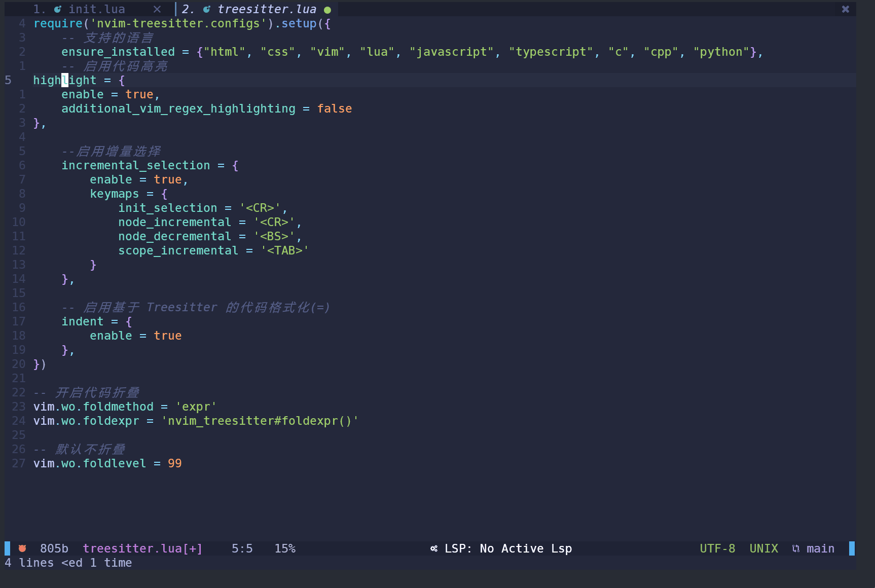Click current line number 5 in gutter

(8, 80)
